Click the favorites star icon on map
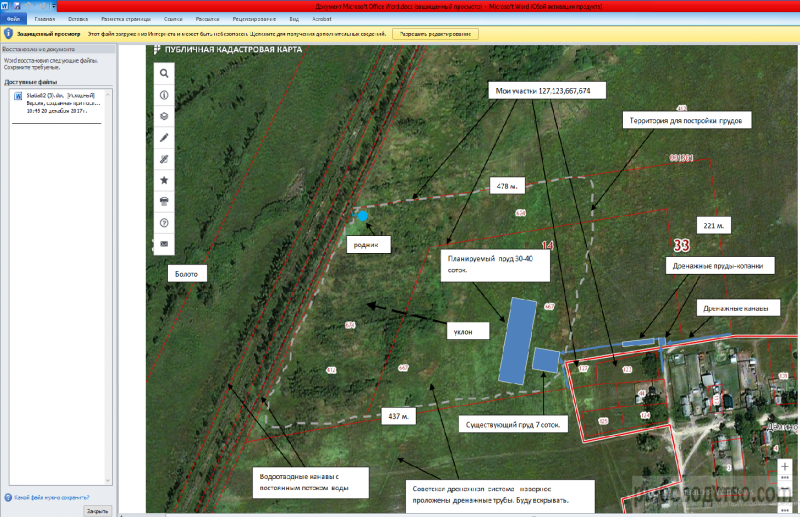Viewport: 800px width, 517px height. [x=164, y=180]
